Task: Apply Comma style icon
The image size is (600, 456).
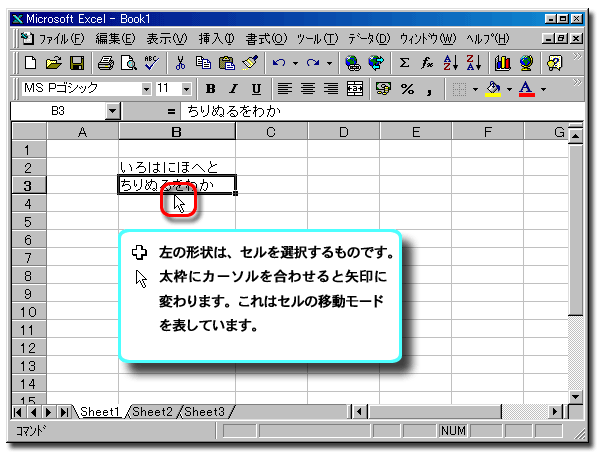Action: [430, 90]
